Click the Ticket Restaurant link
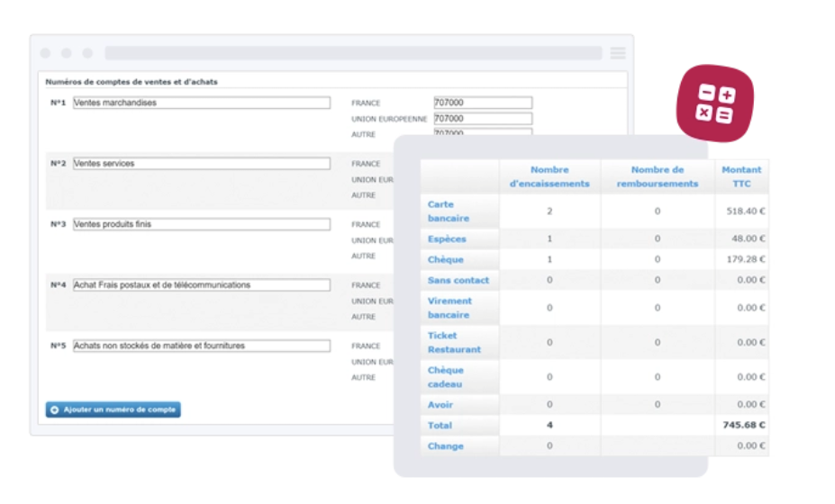835x504 pixels. coord(454,342)
